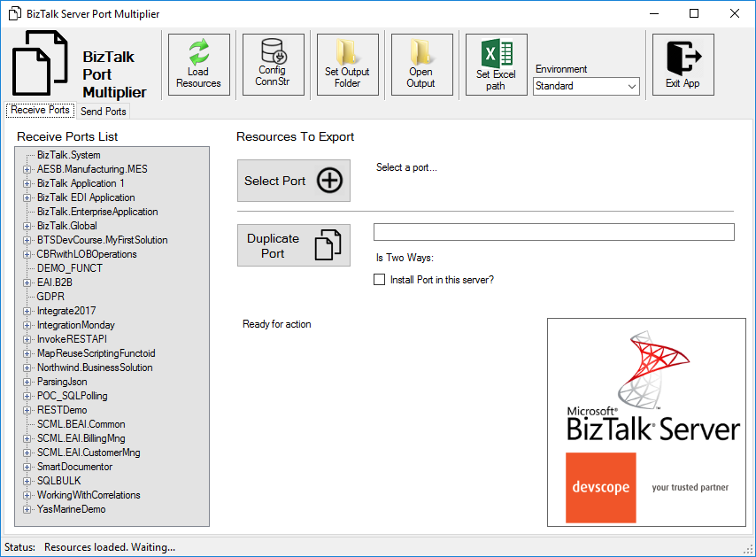This screenshot has height=557, width=756.
Task: Click the Select Port plus button
Action: (294, 181)
